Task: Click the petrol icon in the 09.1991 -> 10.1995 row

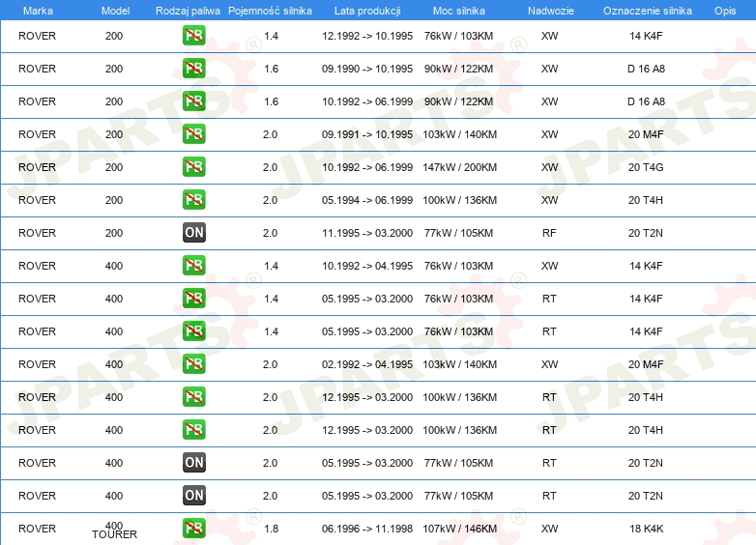Action: (193, 134)
